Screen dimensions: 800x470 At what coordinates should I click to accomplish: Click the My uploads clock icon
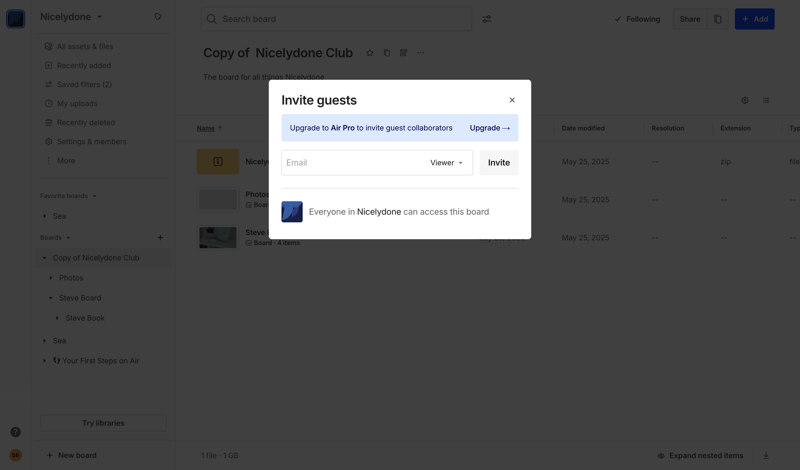(48, 104)
